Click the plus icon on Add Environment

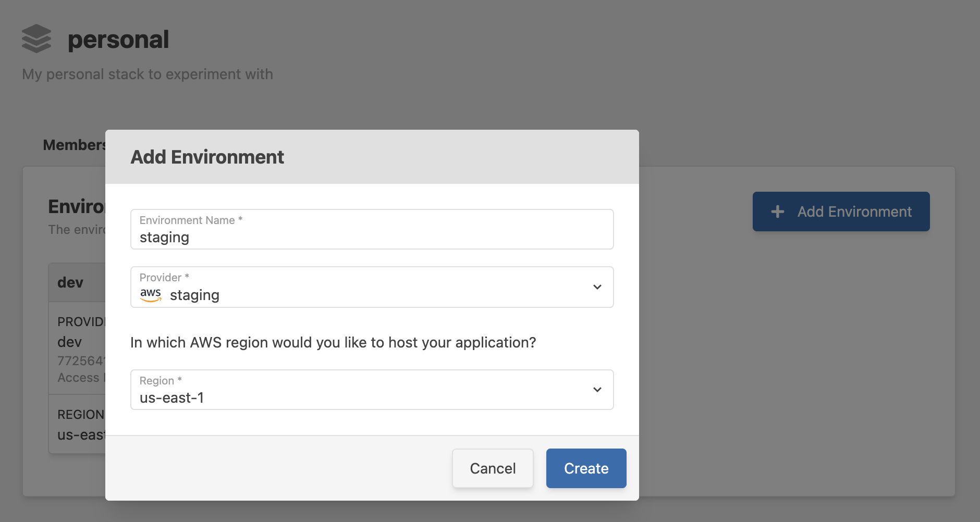click(777, 212)
